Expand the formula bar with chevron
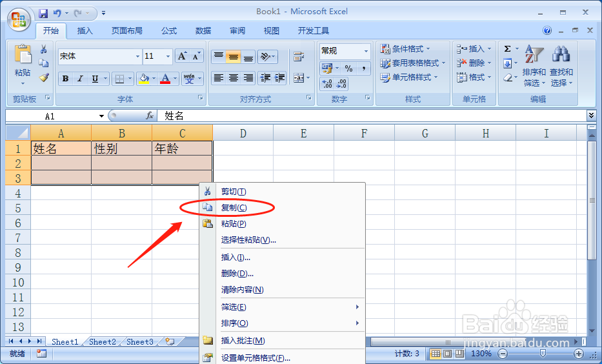 pyautogui.click(x=591, y=115)
